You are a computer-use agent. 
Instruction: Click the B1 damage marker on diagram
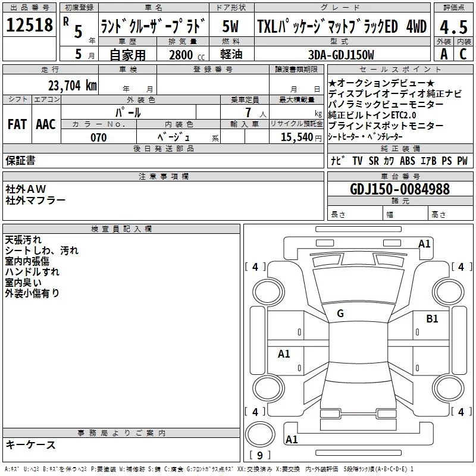point(432,320)
